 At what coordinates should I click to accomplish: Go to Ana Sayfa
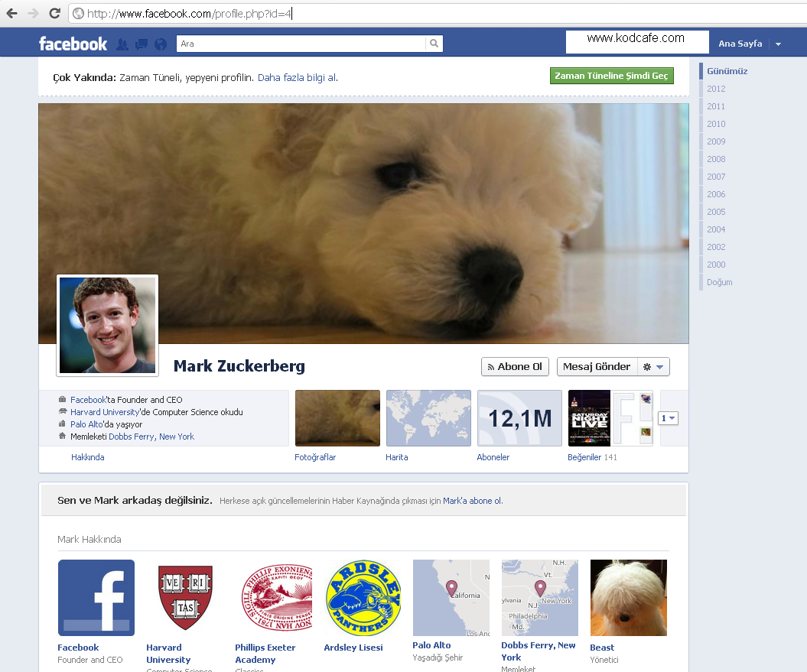[x=740, y=44]
